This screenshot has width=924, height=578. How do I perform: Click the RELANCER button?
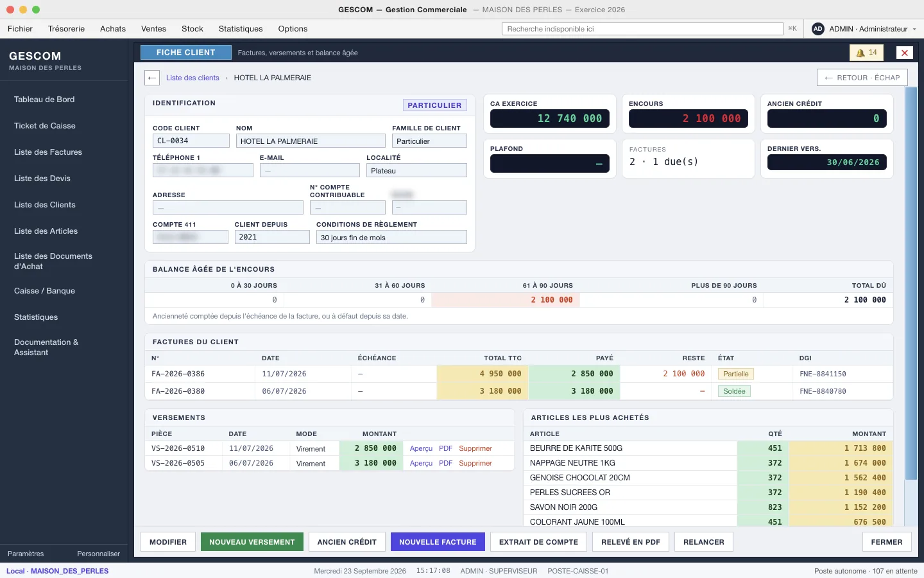click(704, 542)
